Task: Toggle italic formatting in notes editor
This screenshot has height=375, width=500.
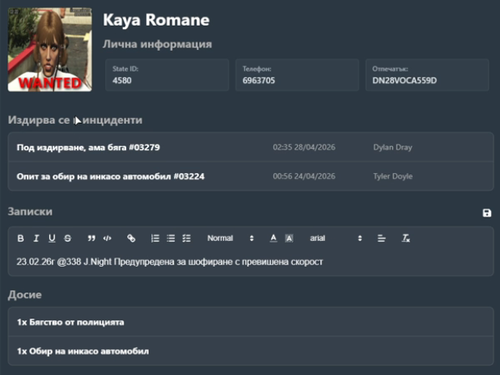Action: [x=36, y=238]
